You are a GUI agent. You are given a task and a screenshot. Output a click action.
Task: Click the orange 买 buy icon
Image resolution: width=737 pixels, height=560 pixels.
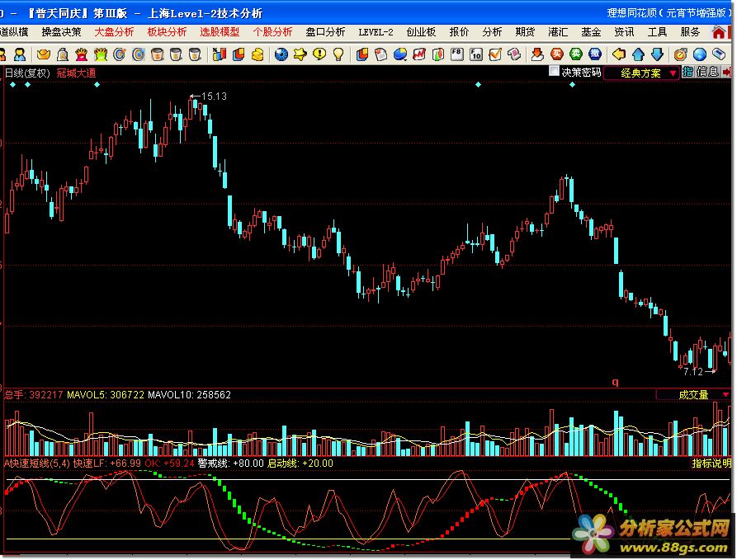coord(557,54)
